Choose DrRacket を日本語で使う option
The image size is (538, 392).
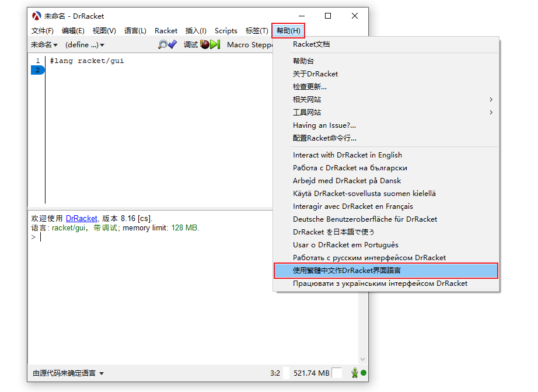[386, 232]
